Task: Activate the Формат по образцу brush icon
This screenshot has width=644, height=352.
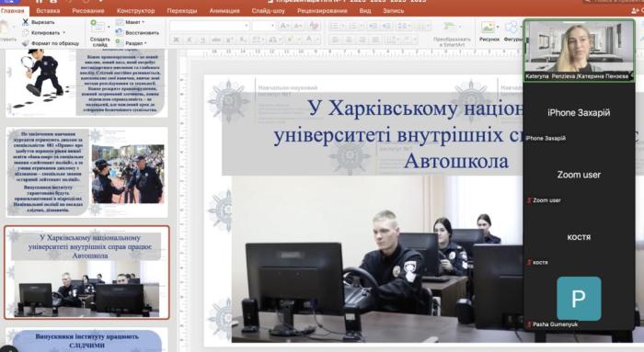Action: (26, 42)
